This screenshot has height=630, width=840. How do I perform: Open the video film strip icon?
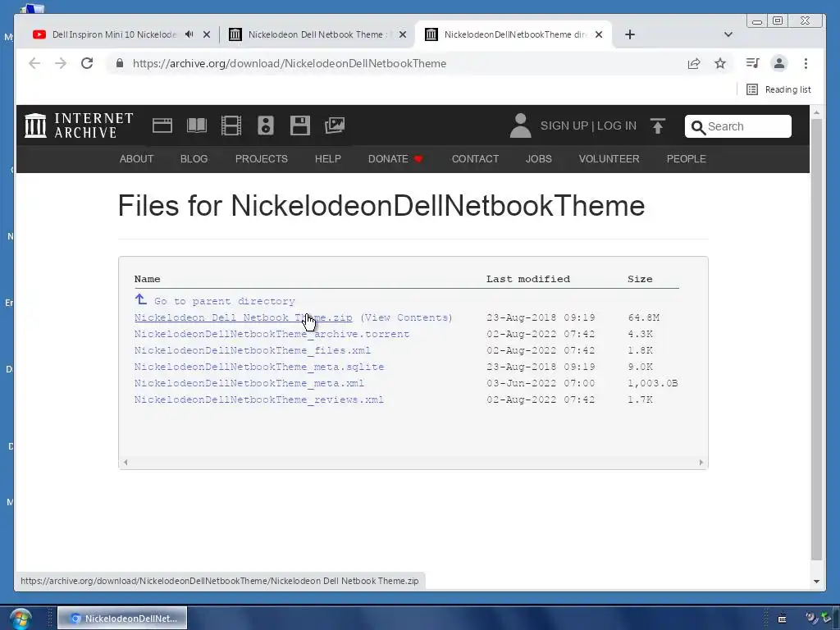[231, 126]
